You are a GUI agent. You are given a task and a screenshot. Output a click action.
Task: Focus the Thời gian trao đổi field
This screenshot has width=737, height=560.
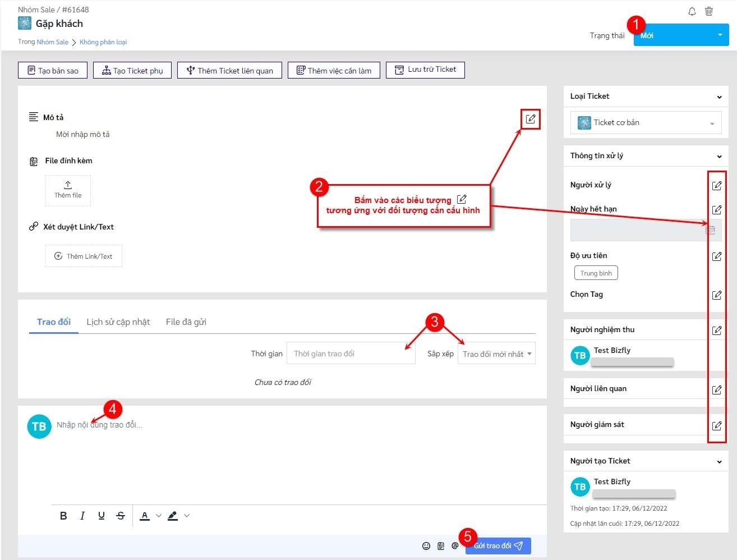point(351,354)
